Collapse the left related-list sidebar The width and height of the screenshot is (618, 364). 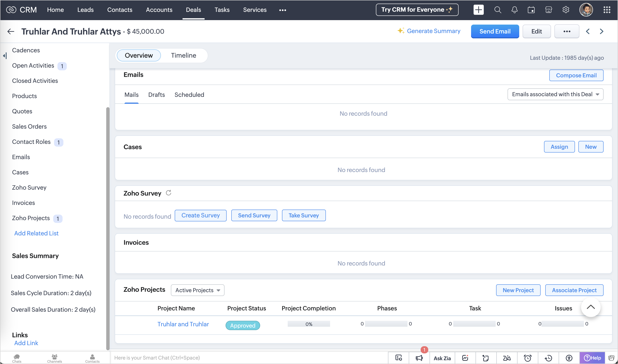[x=5, y=56]
